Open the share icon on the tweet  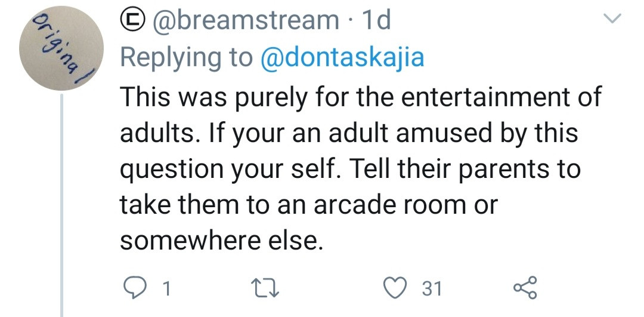(525, 288)
